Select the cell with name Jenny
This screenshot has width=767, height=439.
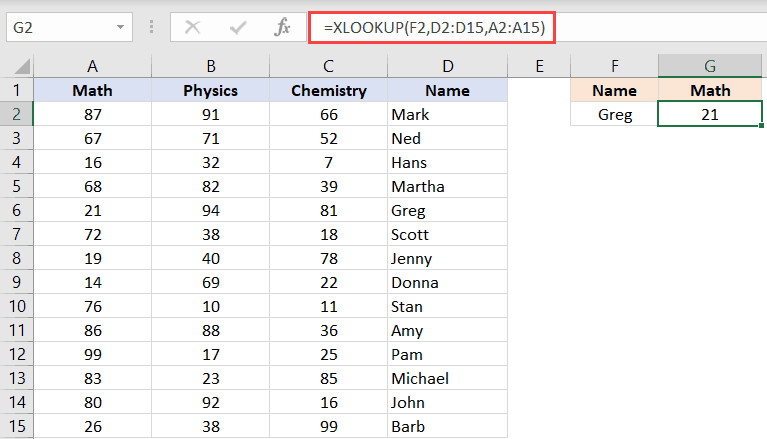[x=448, y=258]
